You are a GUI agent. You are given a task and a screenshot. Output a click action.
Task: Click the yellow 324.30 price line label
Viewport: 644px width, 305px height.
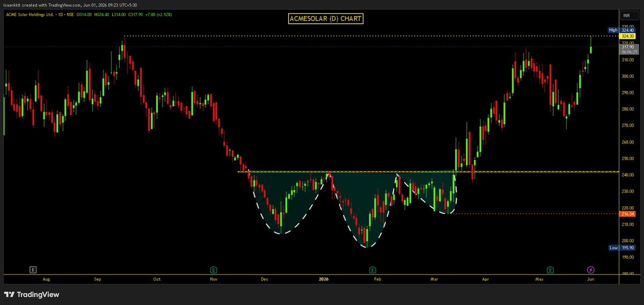[x=628, y=35]
